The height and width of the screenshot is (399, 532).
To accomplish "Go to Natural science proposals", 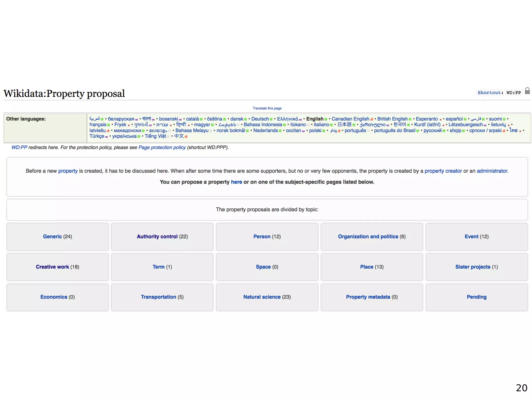I will click(262, 297).
